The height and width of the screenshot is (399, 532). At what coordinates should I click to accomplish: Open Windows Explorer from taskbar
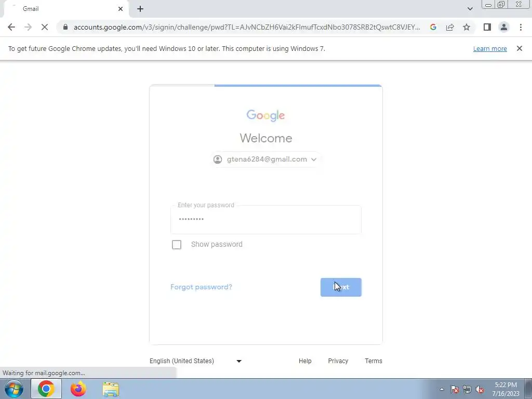[x=111, y=389]
